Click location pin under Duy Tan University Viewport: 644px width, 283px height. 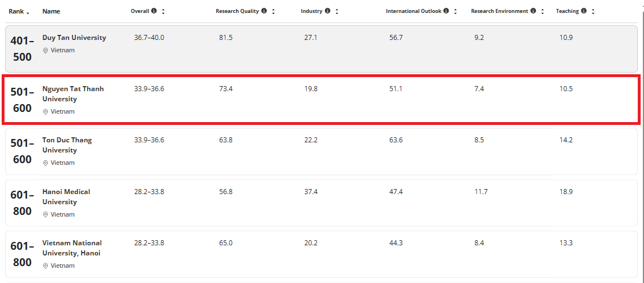pyautogui.click(x=46, y=51)
